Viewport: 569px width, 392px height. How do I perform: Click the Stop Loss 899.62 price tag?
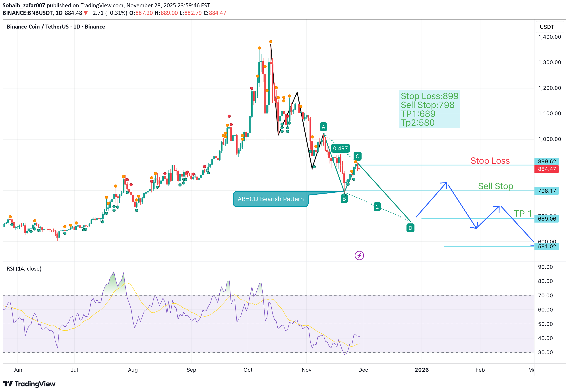coord(546,161)
